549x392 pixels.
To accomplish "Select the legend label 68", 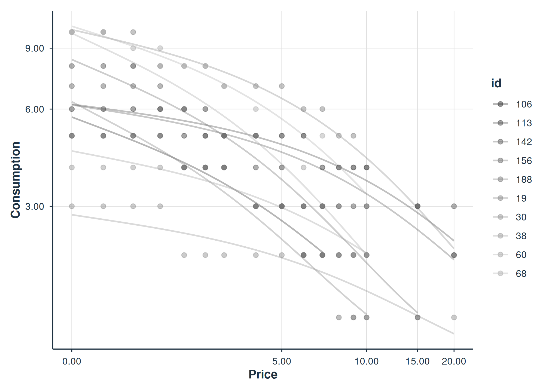I will click(x=521, y=273).
